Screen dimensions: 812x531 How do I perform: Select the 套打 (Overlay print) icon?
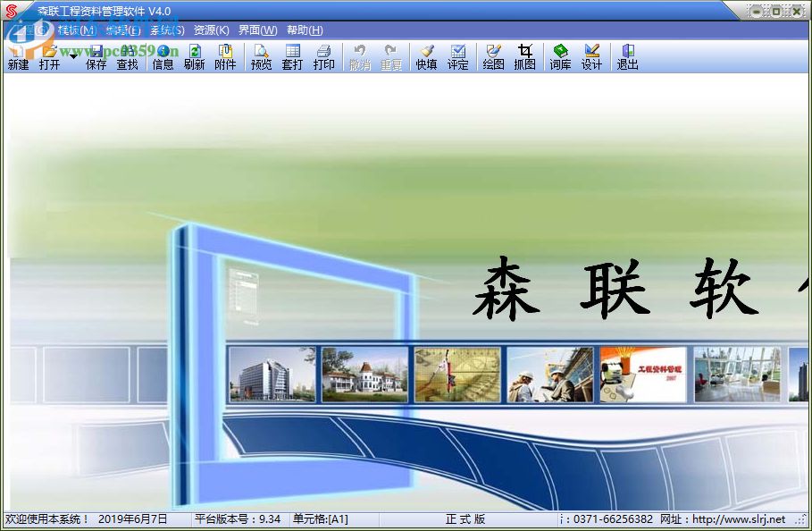tap(292, 57)
